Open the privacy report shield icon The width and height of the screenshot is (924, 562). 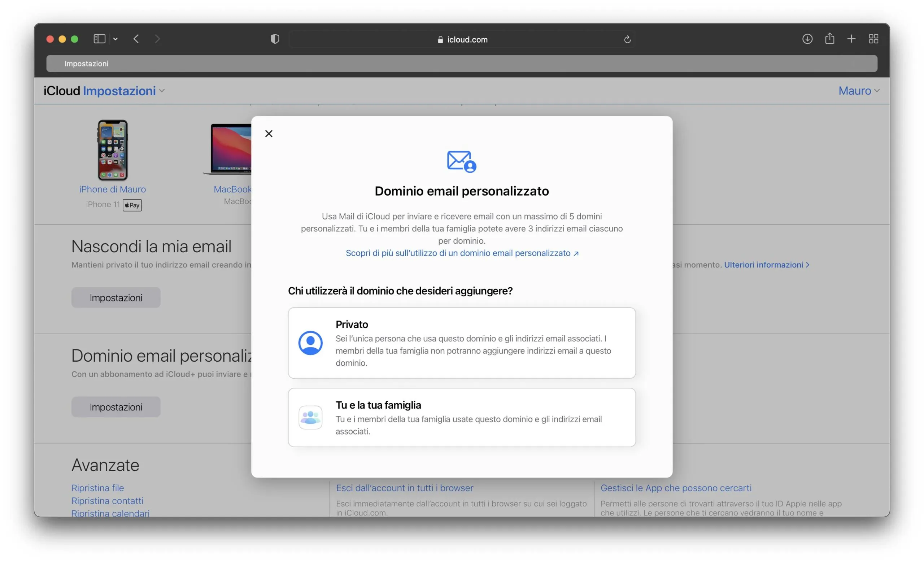coord(275,39)
